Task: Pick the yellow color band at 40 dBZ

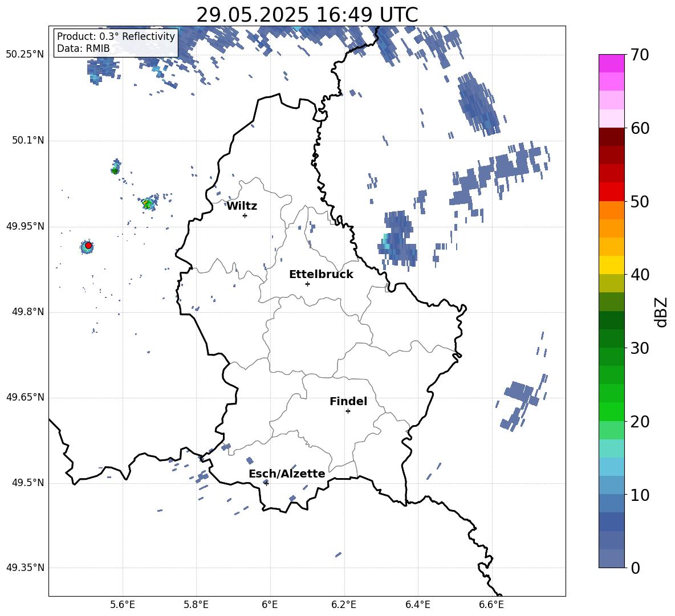Action: 612,265
